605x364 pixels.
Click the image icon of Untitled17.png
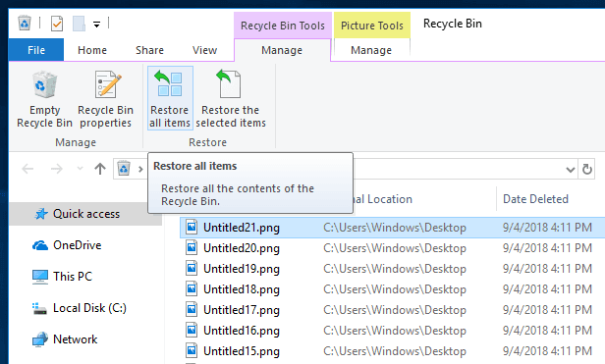point(192,309)
